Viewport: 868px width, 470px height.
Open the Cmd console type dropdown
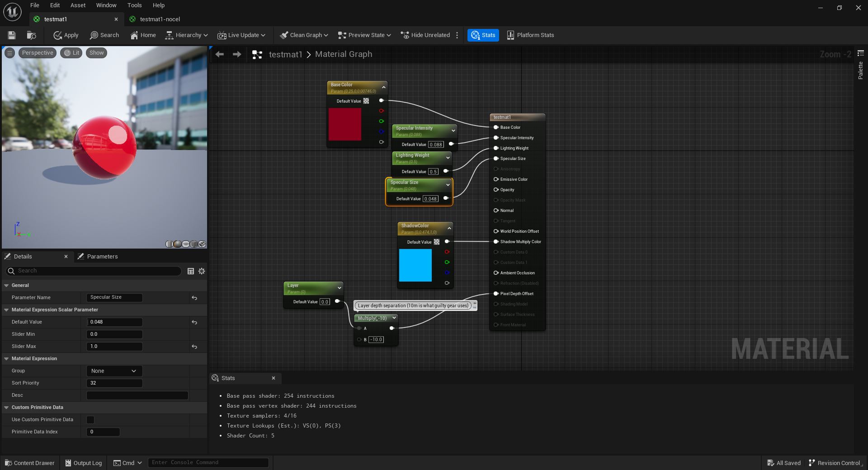127,463
